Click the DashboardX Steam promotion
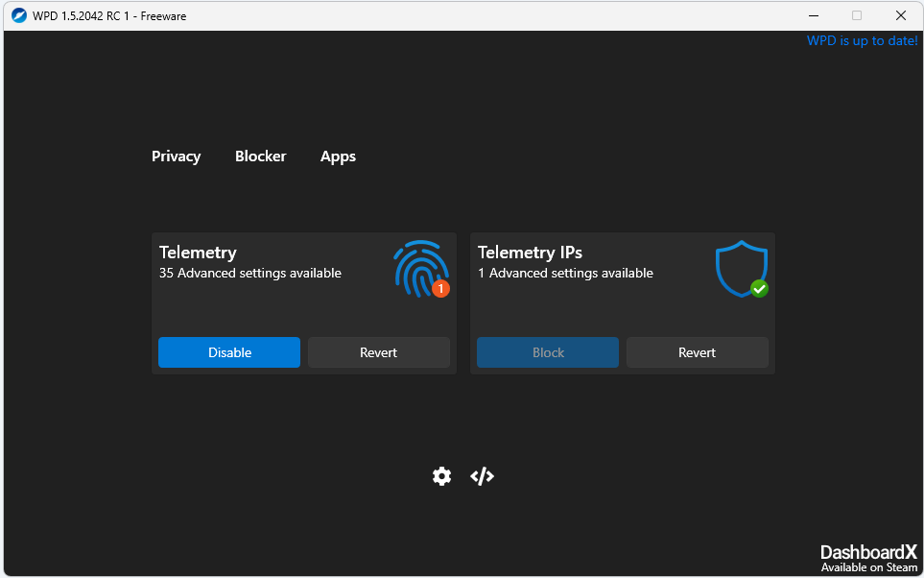 coord(867,558)
